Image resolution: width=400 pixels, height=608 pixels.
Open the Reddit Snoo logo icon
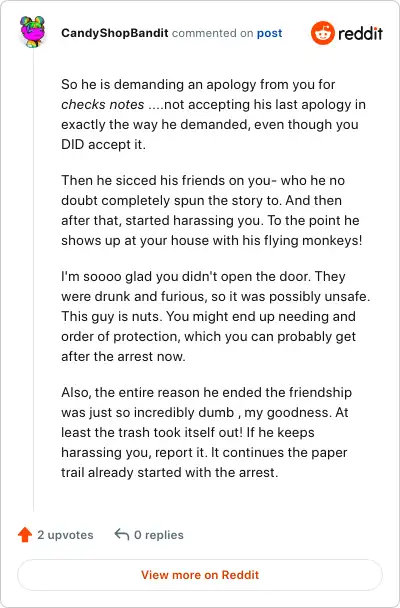click(322, 33)
